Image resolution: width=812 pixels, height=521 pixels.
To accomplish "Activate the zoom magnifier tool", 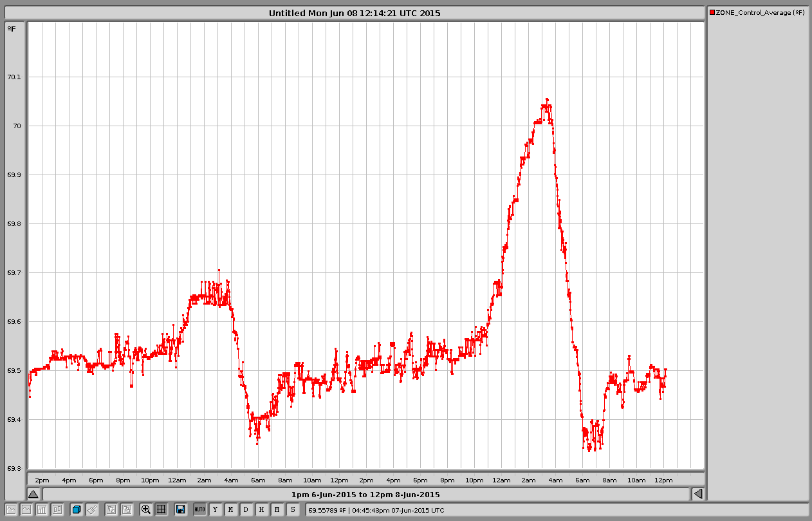I will click(x=146, y=509).
